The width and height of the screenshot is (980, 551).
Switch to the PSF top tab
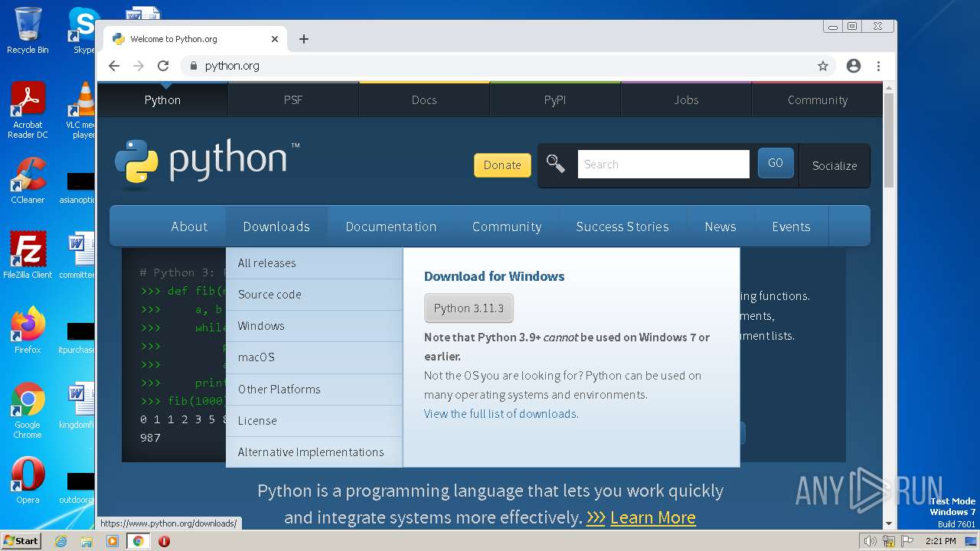point(293,99)
